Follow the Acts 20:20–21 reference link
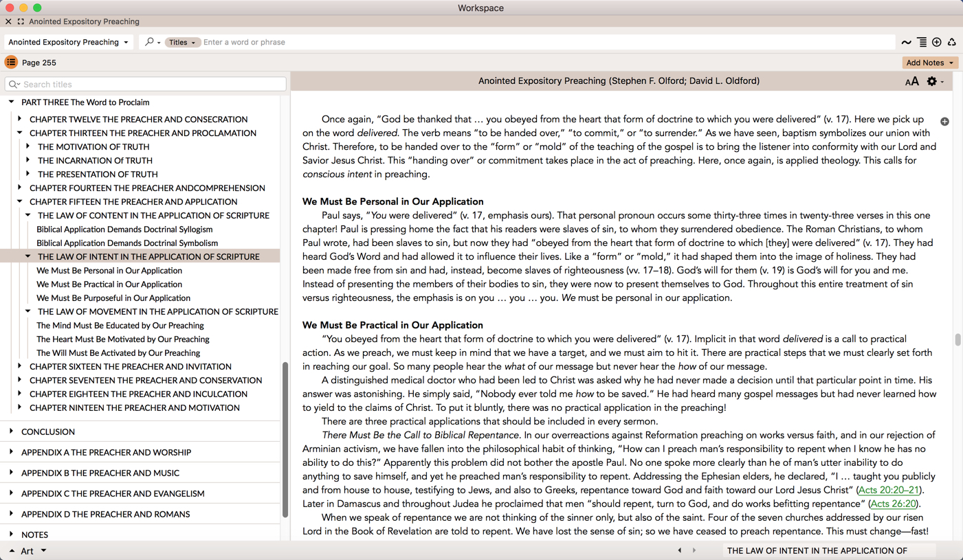This screenshot has width=963, height=560. pyautogui.click(x=889, y=490)
